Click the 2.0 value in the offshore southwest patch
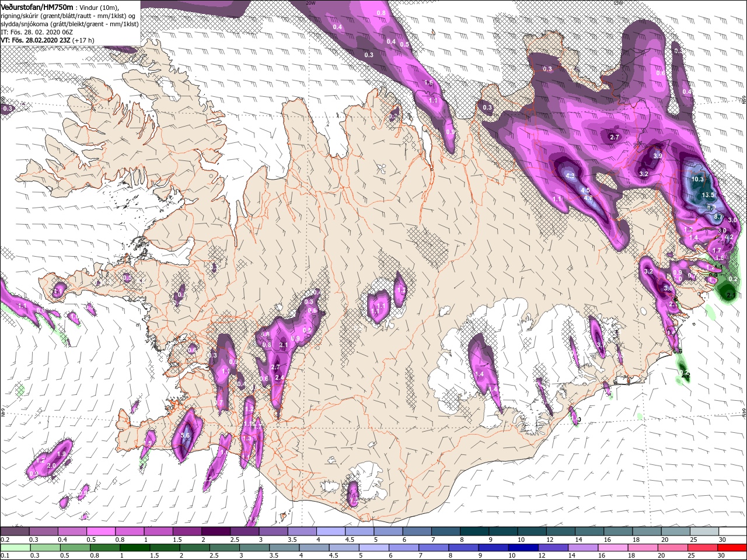 [x=51, y=466]
